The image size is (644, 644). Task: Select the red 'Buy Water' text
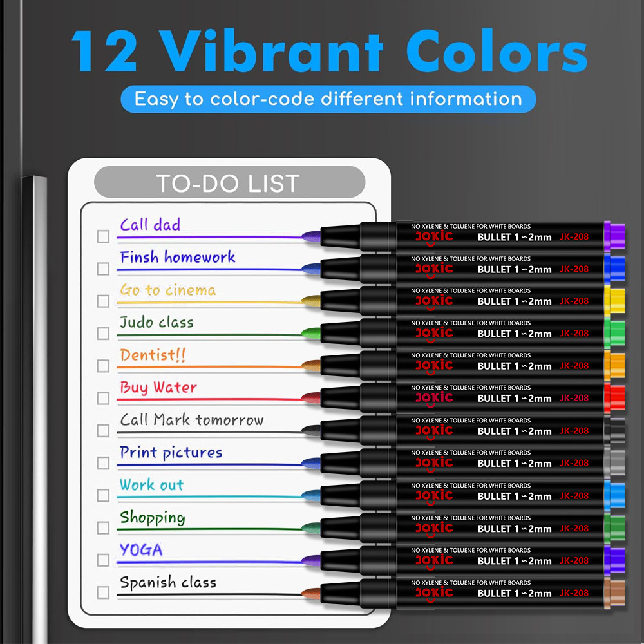pos(158,387)
